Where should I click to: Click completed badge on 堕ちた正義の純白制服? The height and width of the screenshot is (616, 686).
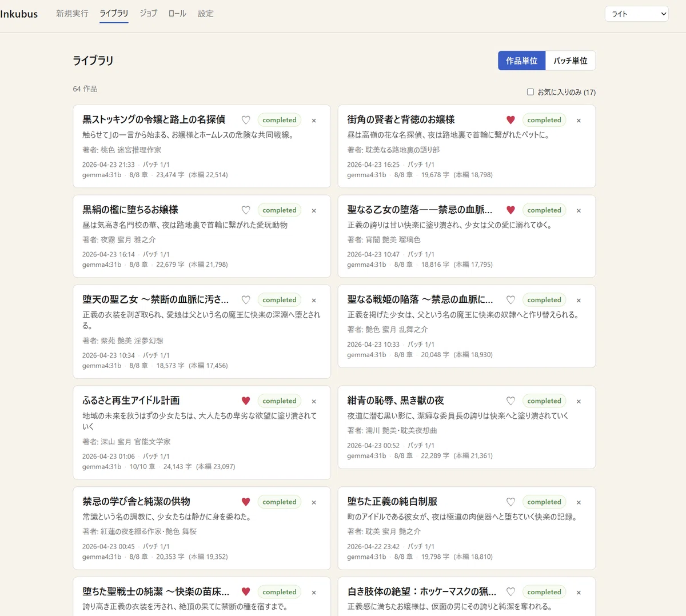pos(544,502)
